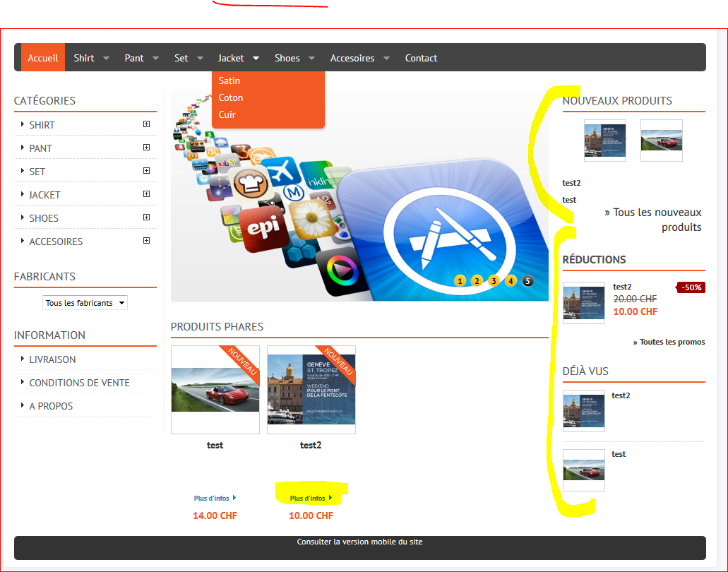
Task: Open the Accesoires menu item
Action: (352, 58)
